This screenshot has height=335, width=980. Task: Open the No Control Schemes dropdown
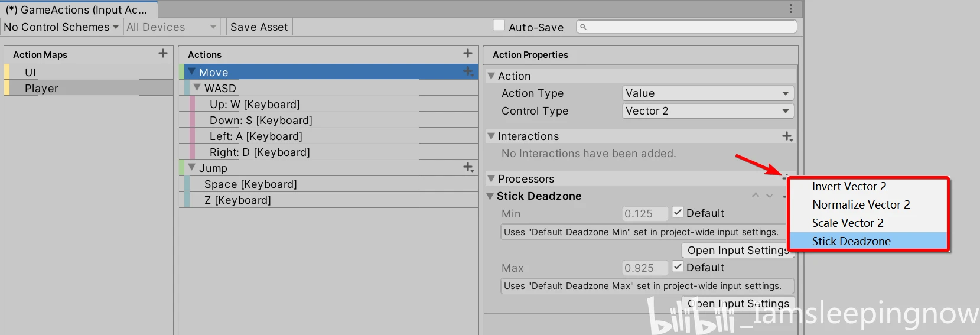61,27
